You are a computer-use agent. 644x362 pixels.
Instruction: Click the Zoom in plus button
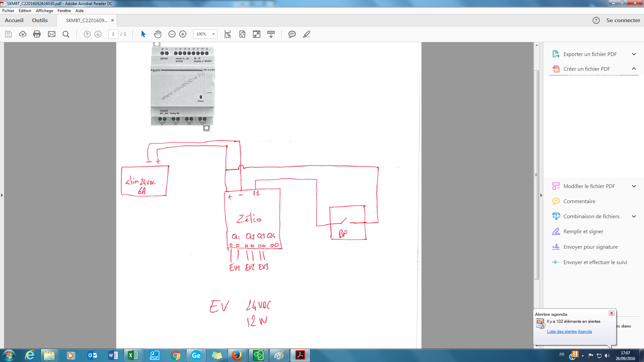[x=183, y=34]
